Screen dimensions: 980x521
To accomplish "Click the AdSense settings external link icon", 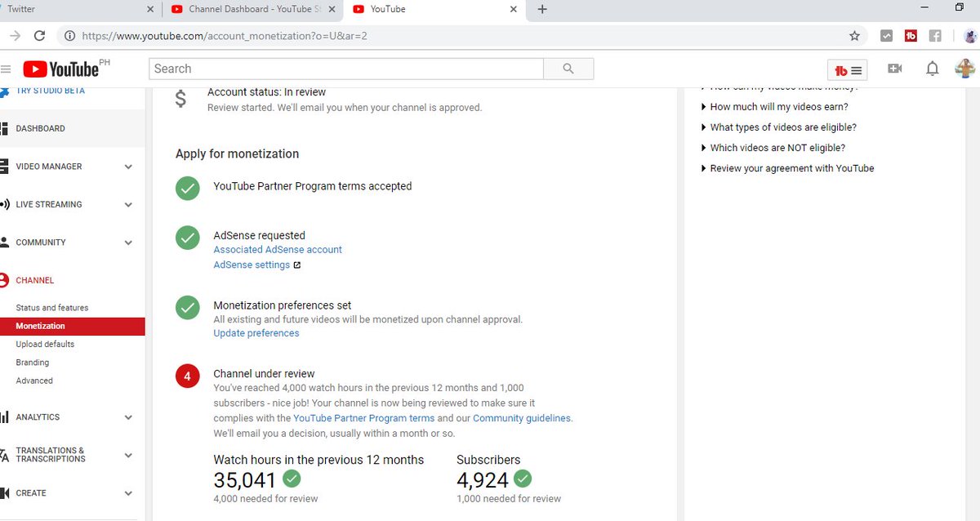I will 297,265.
